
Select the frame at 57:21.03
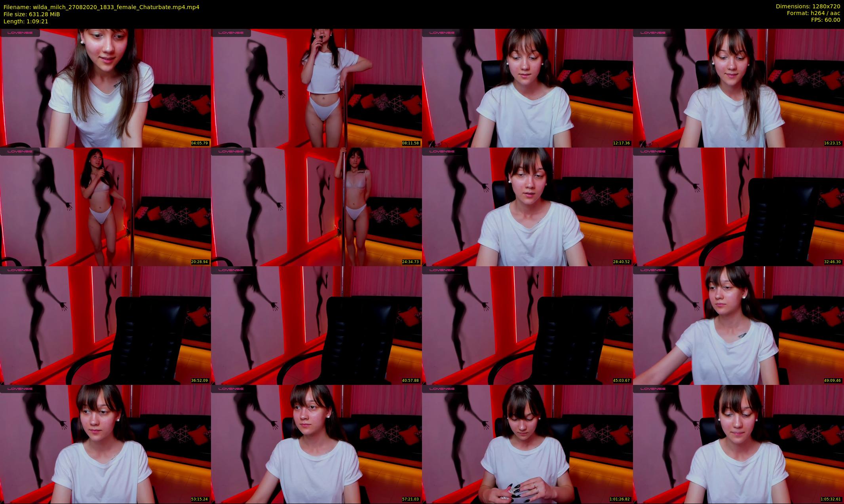(316, 444)
